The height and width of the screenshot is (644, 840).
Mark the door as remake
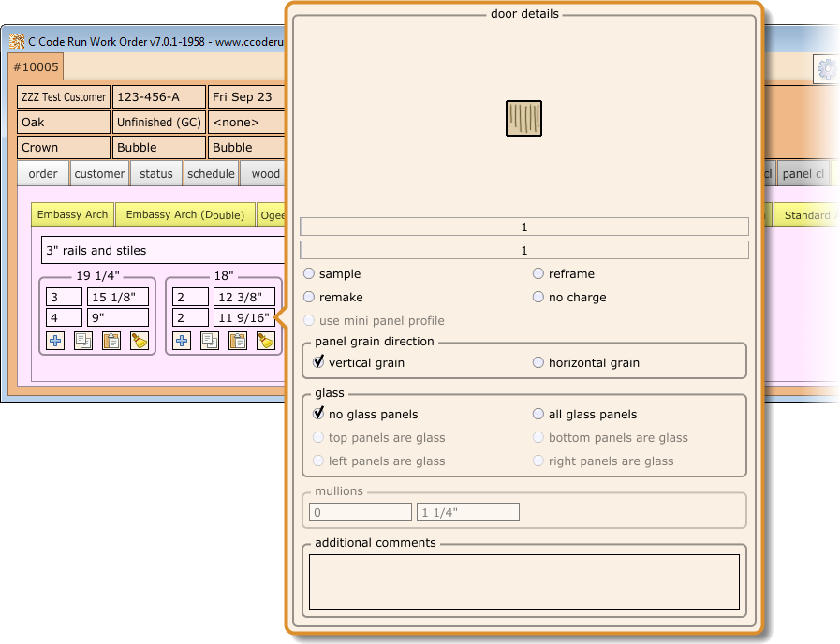[310, 297]
